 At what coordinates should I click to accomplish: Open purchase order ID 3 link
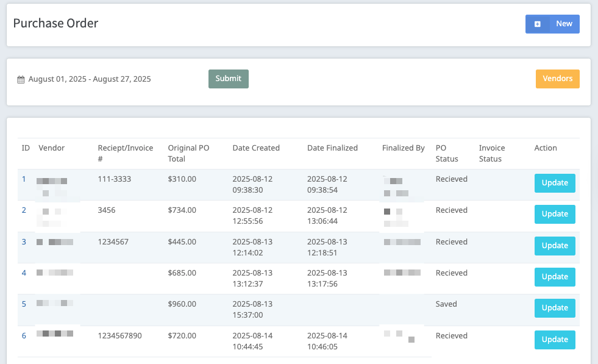click(x=24, y=242)
